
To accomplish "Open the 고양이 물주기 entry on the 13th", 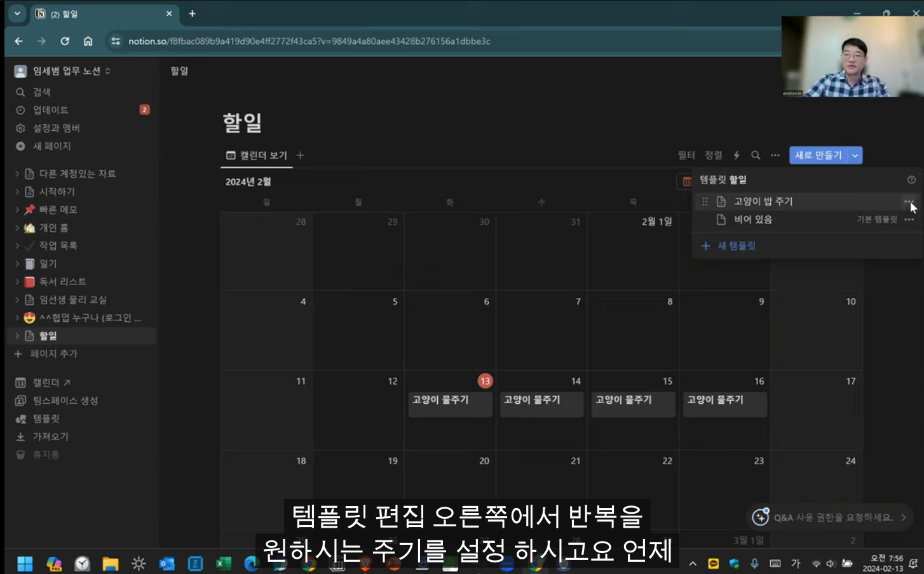I will pyautogui.click(x=451, y=404).
